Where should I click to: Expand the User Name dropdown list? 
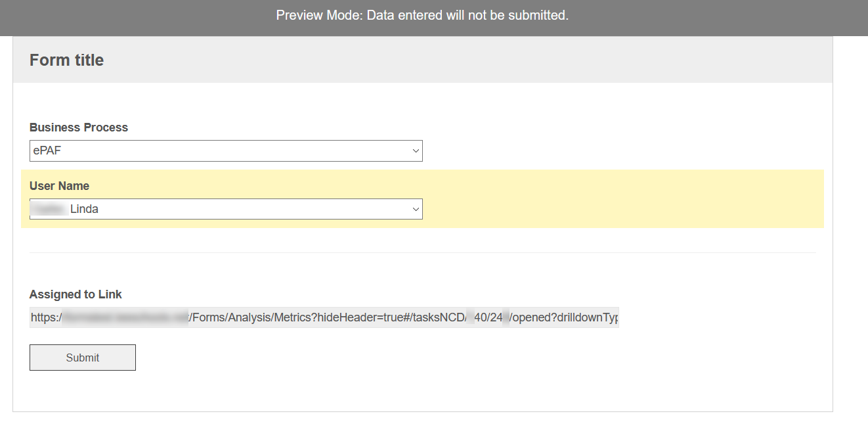[225, 209]
